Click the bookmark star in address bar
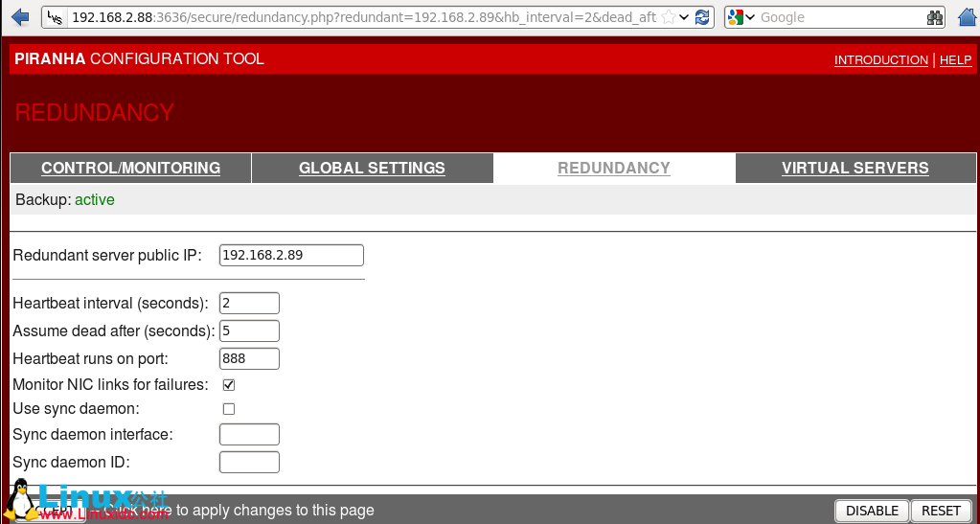 pyautogui.click(x=669, y=17)
